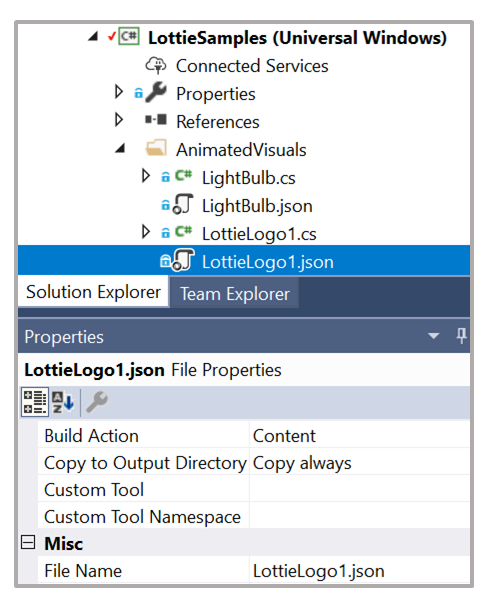490x610 pixels.
Task: Select the AnimatedVisuals folder name
Action: [x=241, y=150]
